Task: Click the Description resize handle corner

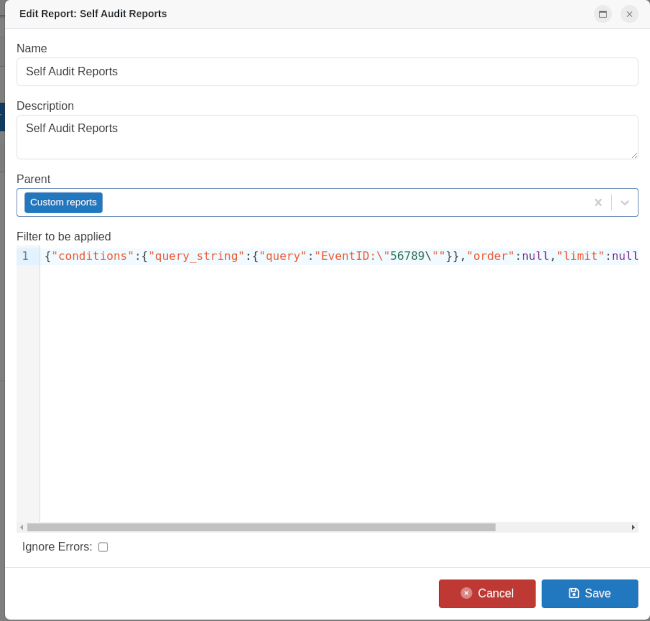Action: [634, 155]
